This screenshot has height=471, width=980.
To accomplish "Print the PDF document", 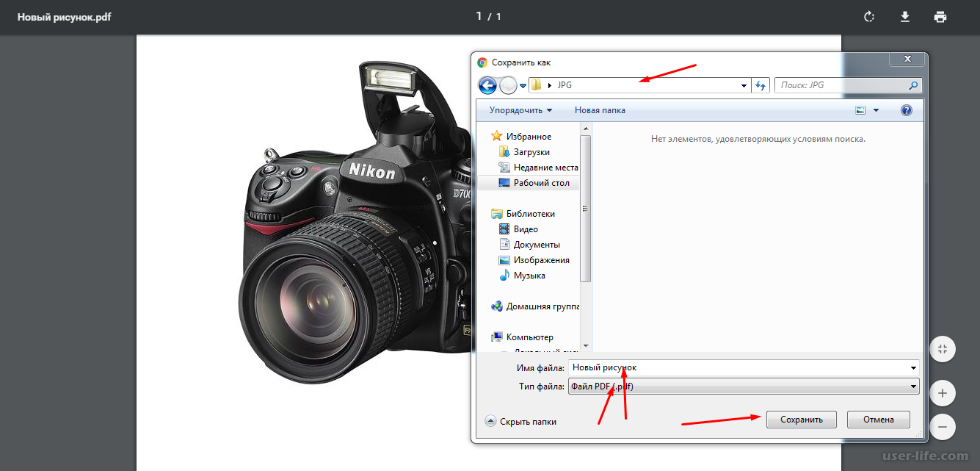I will (940, 17).
